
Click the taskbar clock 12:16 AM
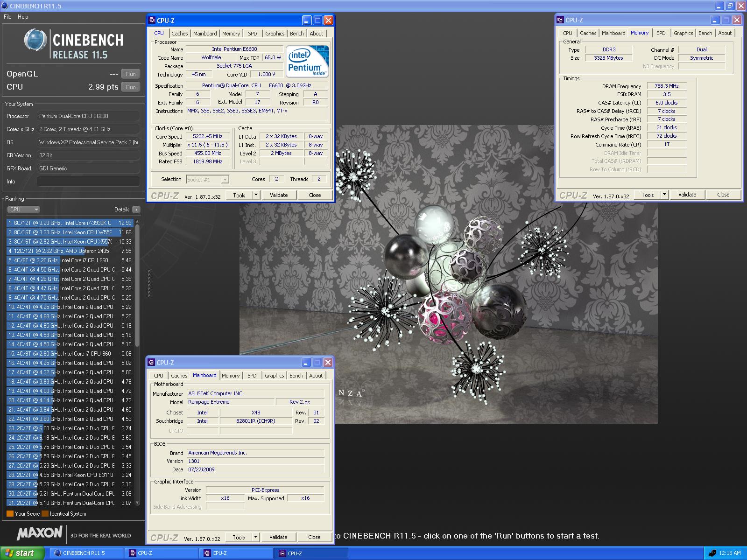point(730,553)
